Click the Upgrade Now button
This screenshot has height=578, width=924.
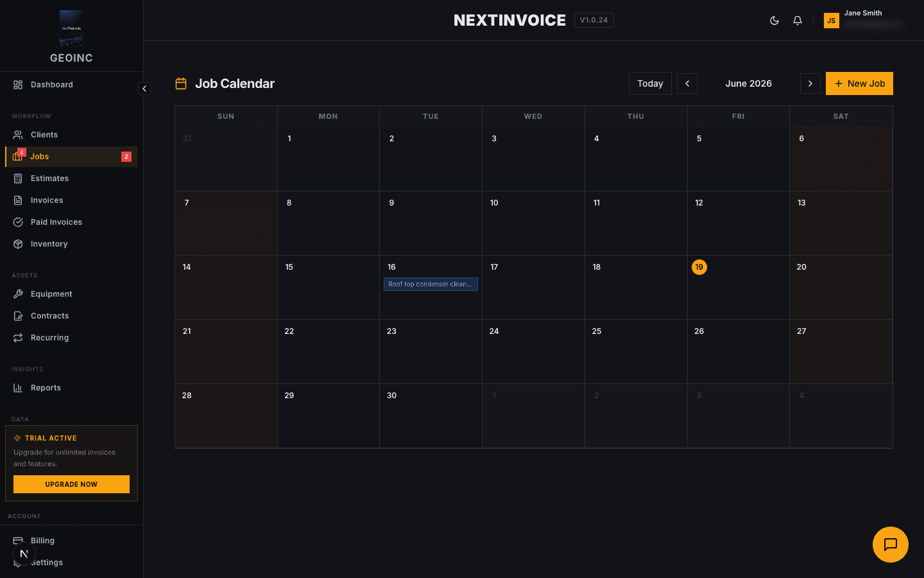click(x=71, y=484)
